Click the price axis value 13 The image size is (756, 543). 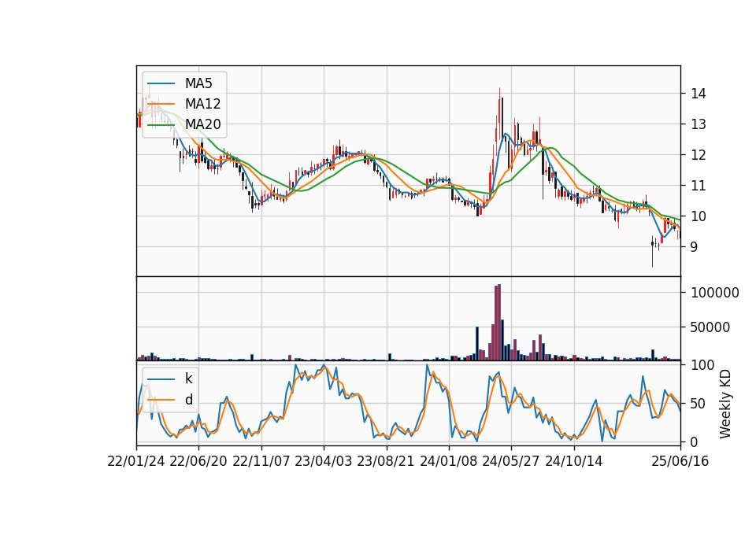pos(699,124)
